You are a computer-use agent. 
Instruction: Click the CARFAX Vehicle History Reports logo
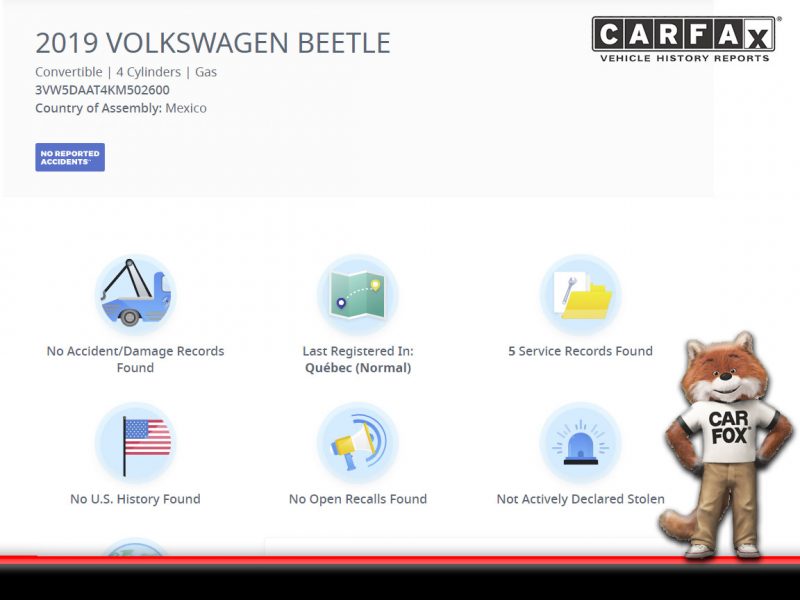click(x=684, y=39)
